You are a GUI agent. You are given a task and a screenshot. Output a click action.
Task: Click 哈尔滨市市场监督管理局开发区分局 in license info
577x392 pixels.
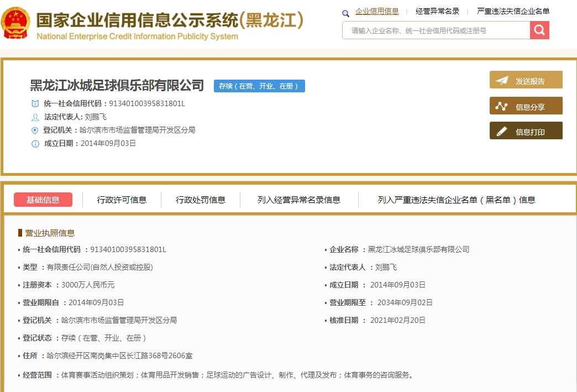(x=119, y=320)
